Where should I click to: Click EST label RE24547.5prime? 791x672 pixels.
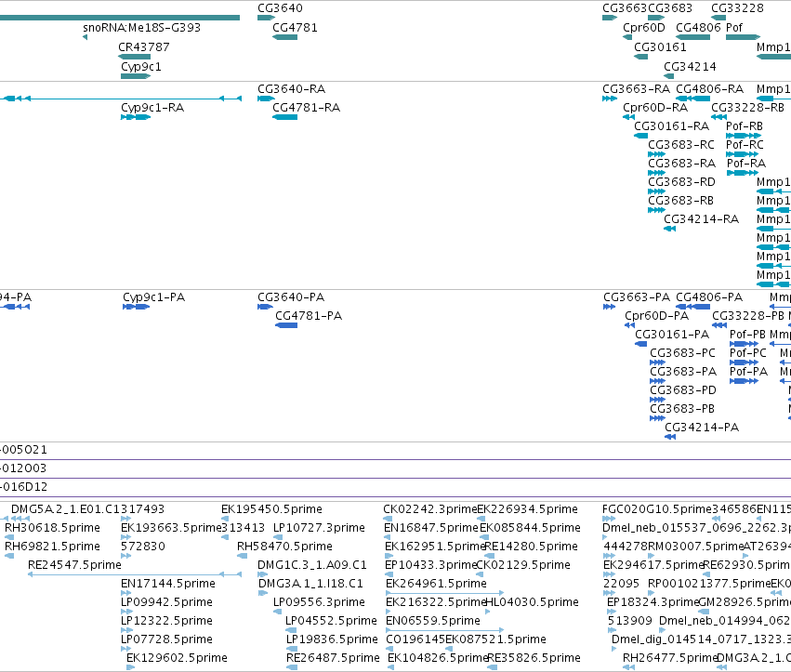[x=74, y=565]
